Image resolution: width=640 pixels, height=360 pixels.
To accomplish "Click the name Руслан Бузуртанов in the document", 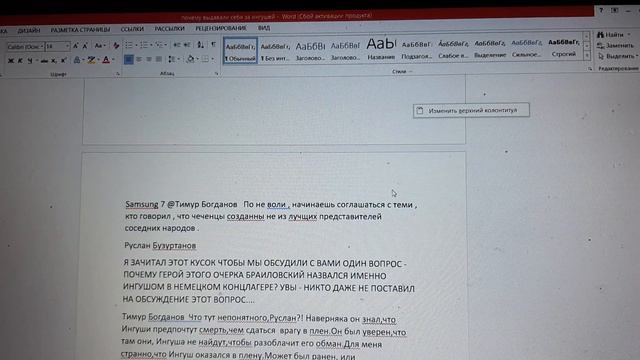I will click(160, 246).
